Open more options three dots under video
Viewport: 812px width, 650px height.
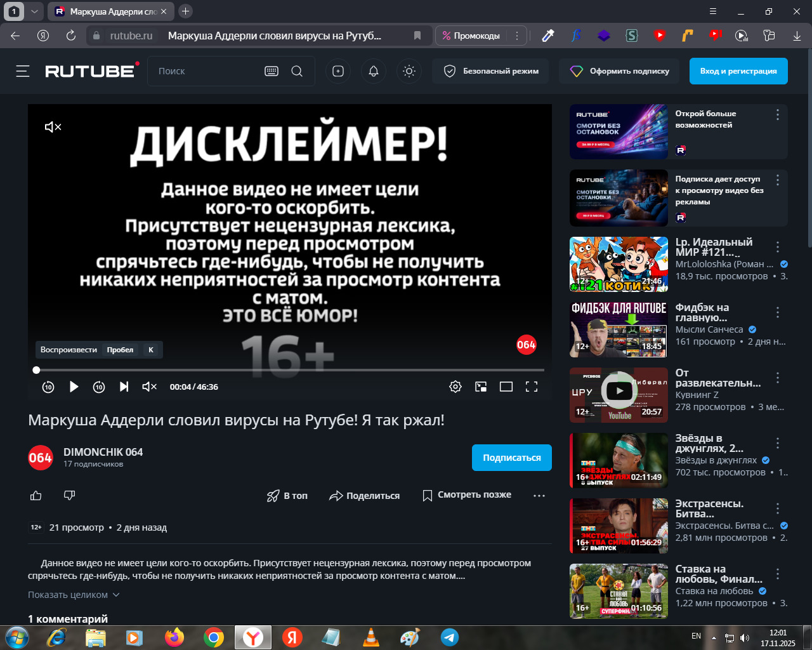539,496
